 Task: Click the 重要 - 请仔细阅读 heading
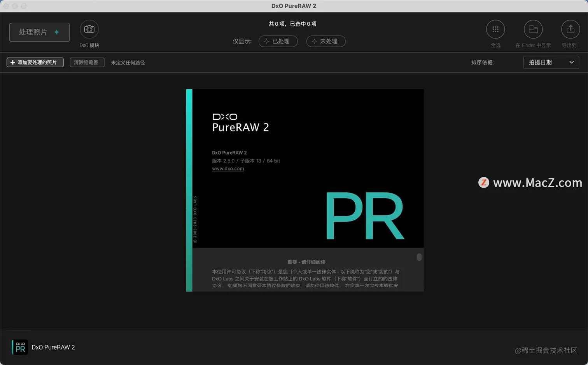click(306, 262)
